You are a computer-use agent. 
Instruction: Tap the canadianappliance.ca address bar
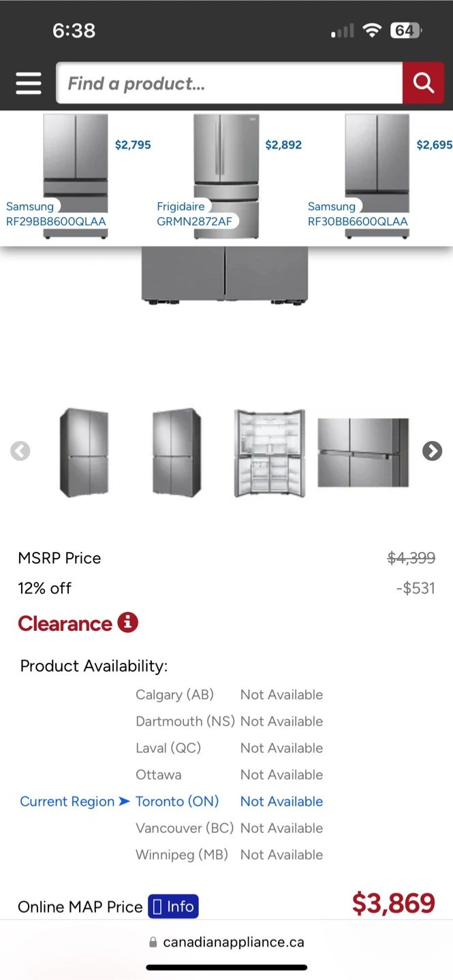pos(226,942)
